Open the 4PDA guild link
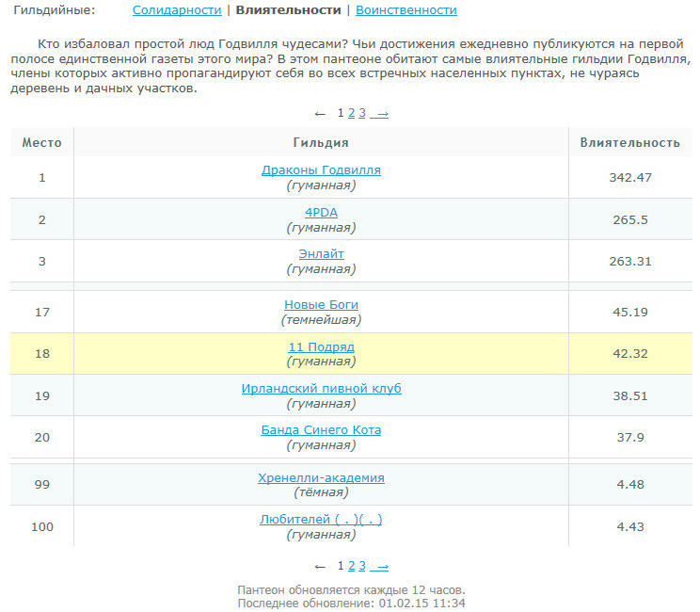The width and height of the screenshot is (700, 612). coord(321,212)
